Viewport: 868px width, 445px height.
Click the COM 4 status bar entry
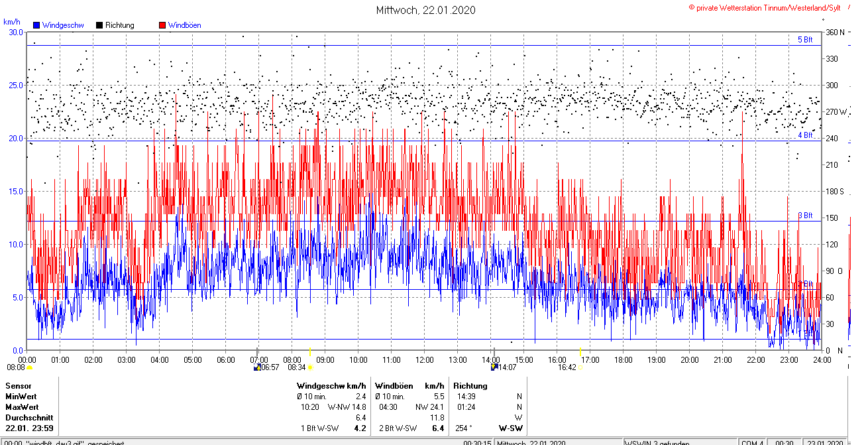(753, 442)
